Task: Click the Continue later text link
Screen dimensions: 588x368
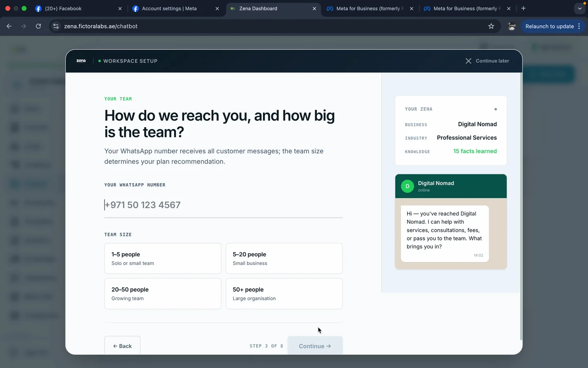Action: point(492,61)
